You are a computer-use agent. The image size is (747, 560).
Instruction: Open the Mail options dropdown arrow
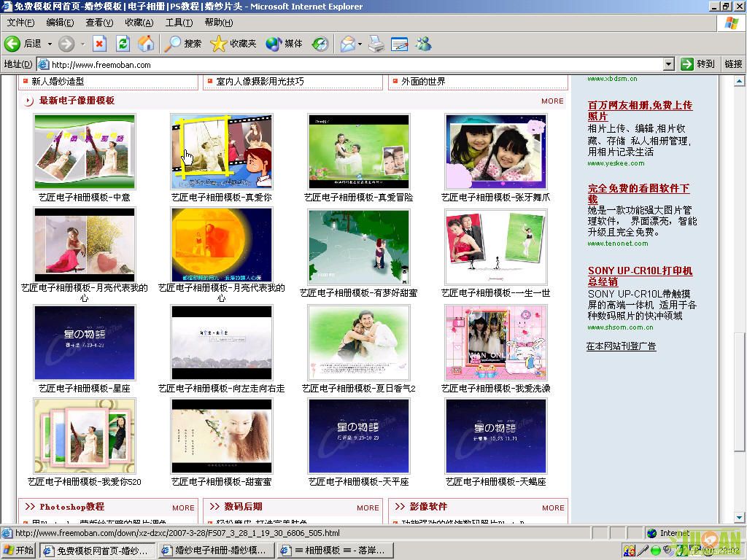pos(360,44)
